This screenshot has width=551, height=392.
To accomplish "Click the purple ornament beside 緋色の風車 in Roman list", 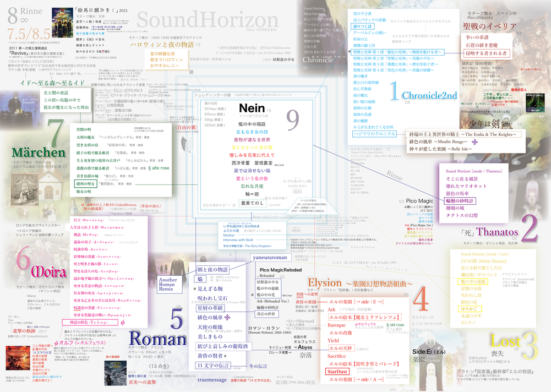I will [x=227, y=318].
